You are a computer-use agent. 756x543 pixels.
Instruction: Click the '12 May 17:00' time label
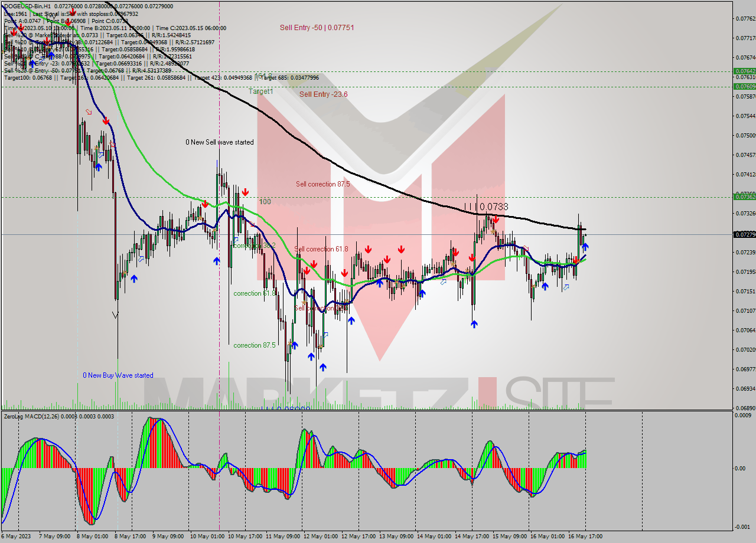click(x=359, y=537)
